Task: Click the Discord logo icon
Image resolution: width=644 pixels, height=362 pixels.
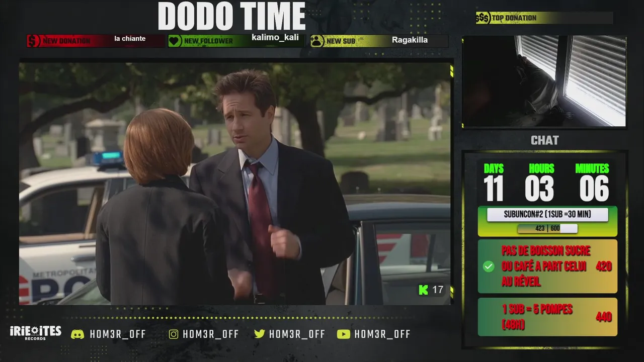Action: tap(77, 334)
